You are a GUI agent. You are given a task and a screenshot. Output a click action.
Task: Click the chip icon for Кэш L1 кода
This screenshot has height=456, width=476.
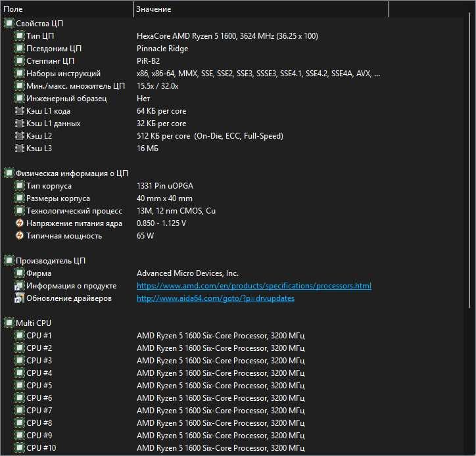tap(19, 111)
